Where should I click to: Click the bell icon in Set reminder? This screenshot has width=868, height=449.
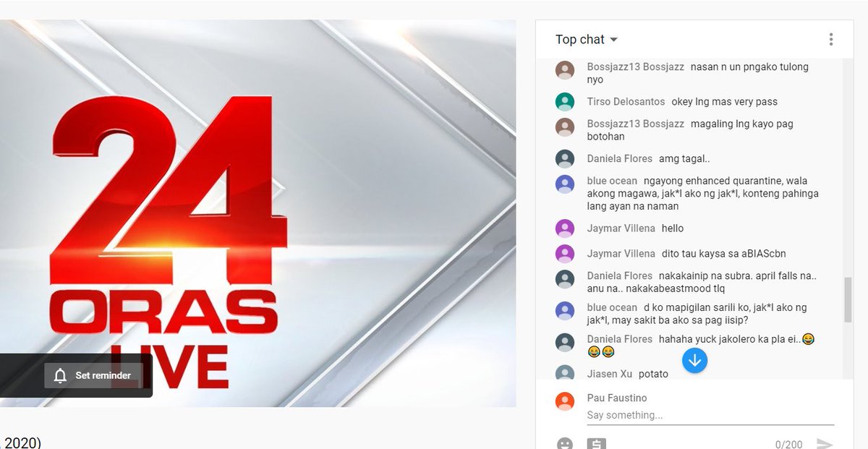(61, 375)
